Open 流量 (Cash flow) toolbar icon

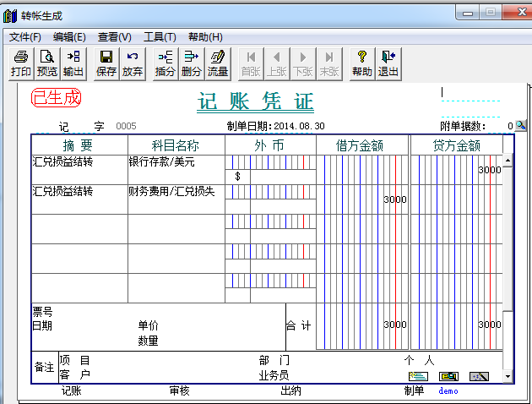(x=218, y=63)
